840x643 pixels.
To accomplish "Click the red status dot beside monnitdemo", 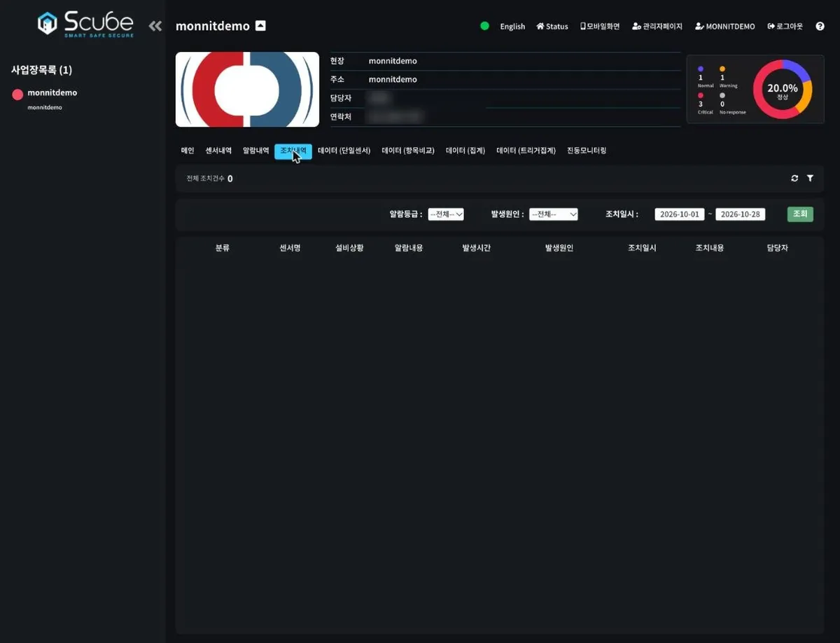I will pyautogui.click(x=17, y=95).
